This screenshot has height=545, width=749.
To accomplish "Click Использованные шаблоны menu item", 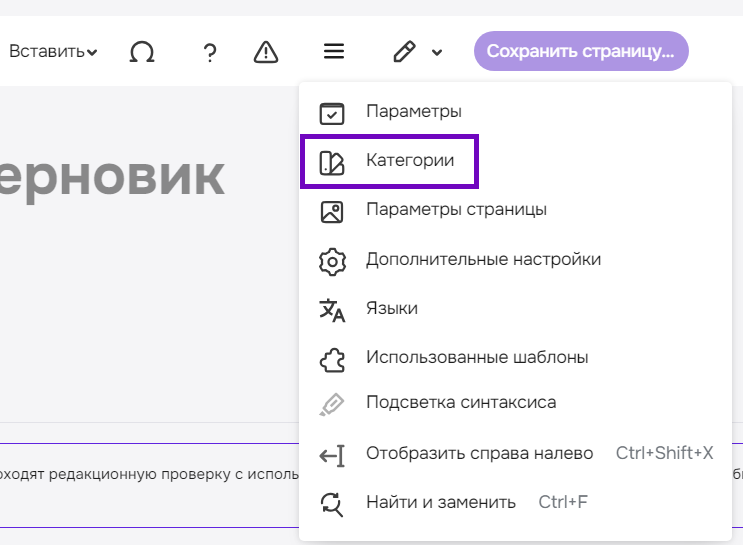I will (476, 357).
